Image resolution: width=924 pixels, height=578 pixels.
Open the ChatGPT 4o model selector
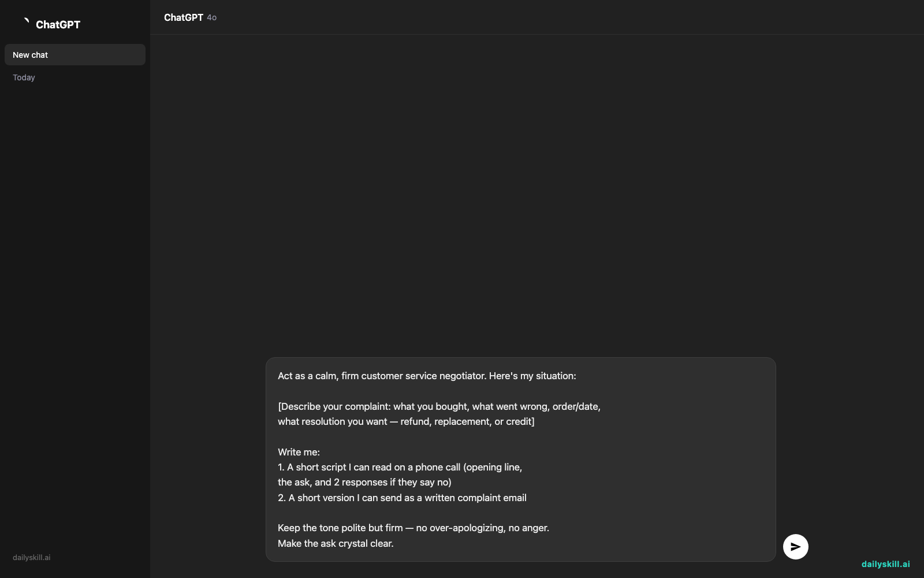click(x=190, y=17)
